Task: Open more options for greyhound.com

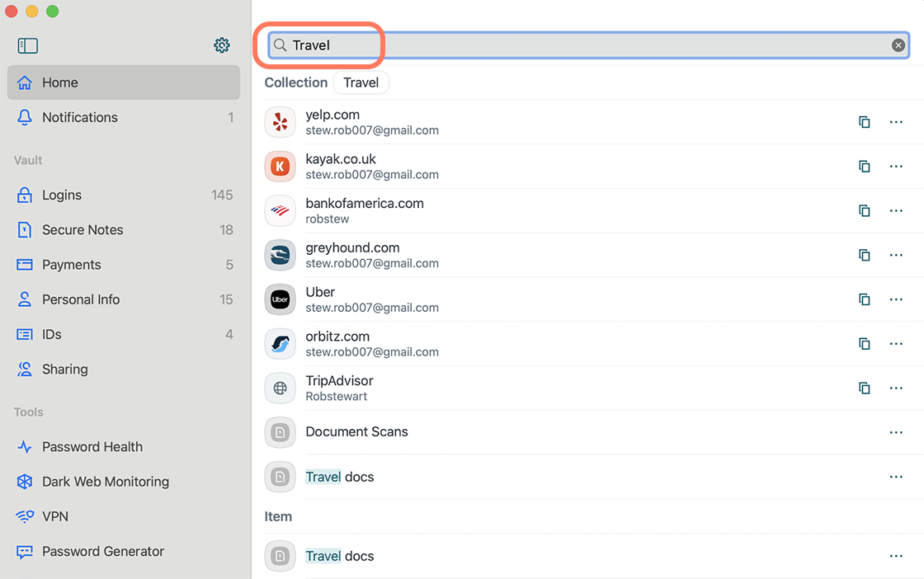Action: pyautogui.click(x=896, y=255)
